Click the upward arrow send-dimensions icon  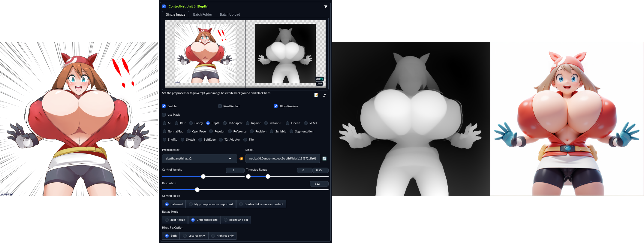[x=324, y=95]
